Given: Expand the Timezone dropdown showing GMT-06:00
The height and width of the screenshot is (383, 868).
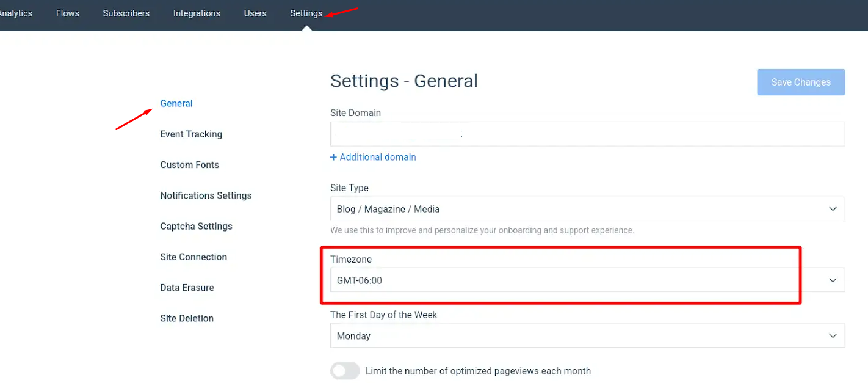Looking at the screenshot, I should pyautogui.click(x=587, y=280).
